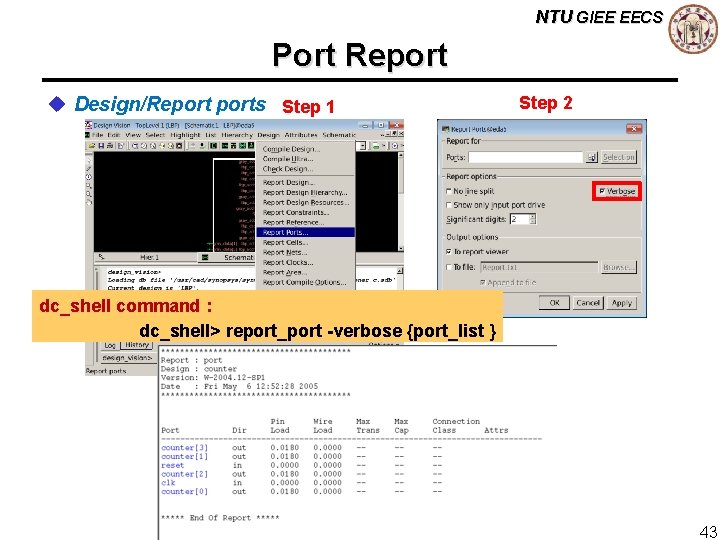This screenshot has height=540, width=720.
Task: Select highlighted Report Ports... entry
Action: coord(305,232)
